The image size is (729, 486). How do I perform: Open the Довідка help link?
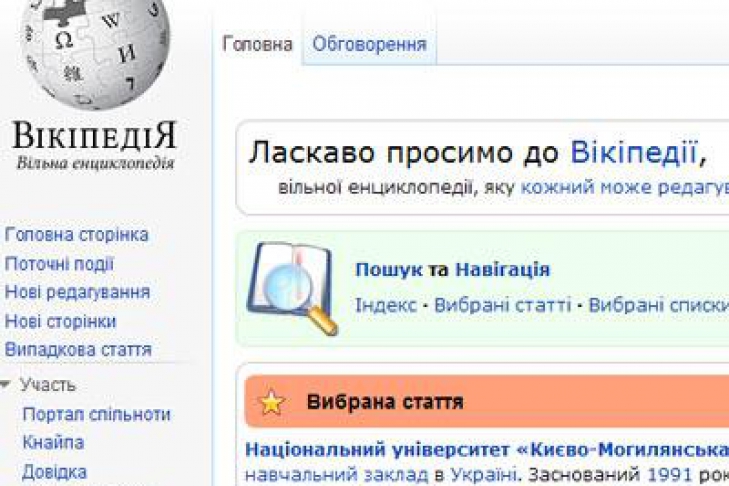pyautogui.click(x=54, y=471)
